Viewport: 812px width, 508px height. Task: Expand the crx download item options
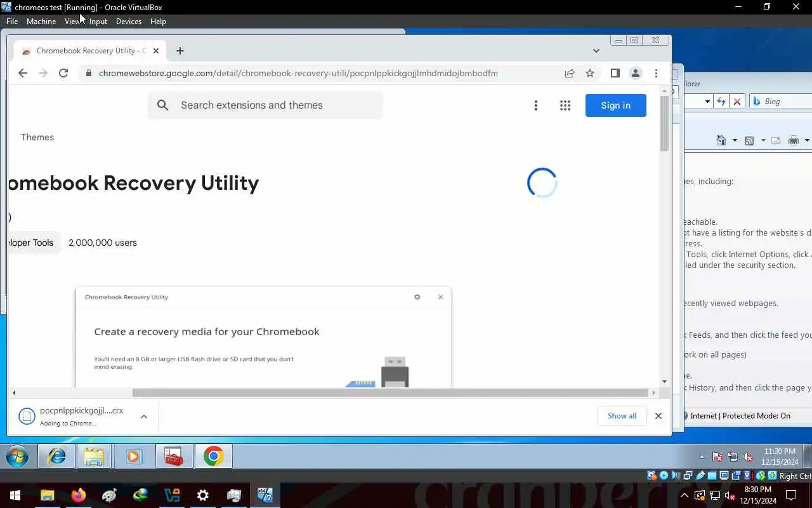pos(144,417)
